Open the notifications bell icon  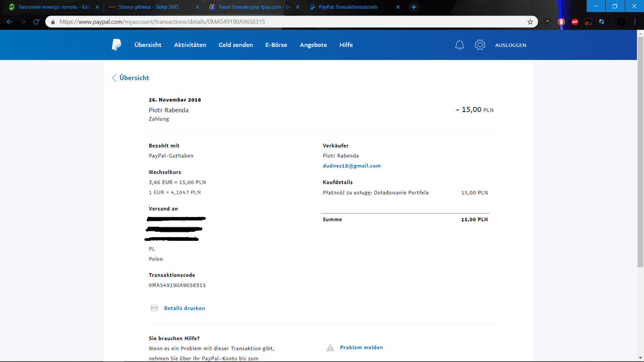(460, 45)
